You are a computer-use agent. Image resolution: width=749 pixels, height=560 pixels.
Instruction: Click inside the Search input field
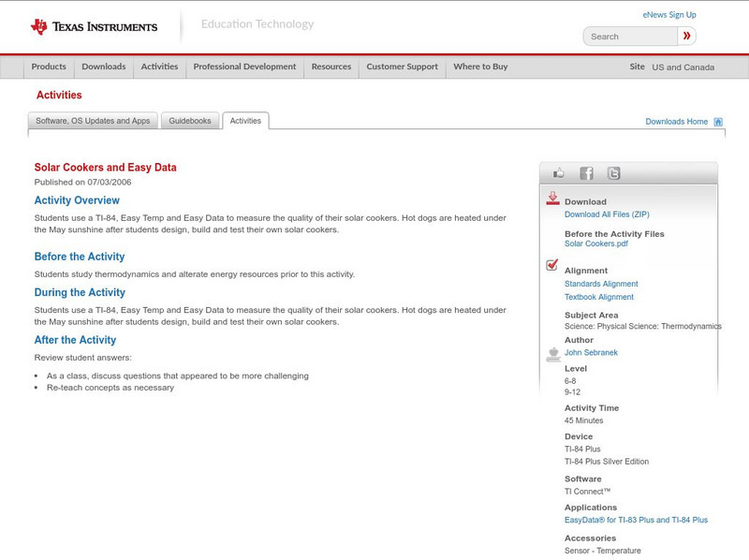pyautogui.click(x=632, y=35)
